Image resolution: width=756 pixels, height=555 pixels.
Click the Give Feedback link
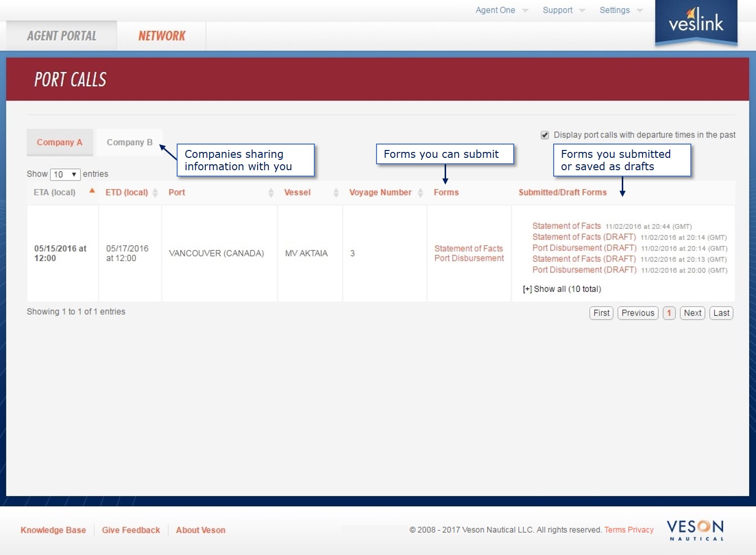131,529
